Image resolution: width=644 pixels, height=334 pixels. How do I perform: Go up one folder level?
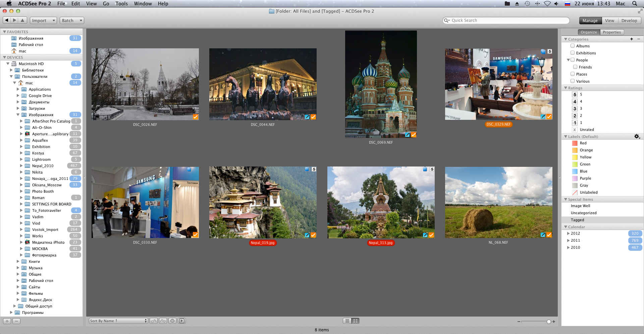[22, 20]
